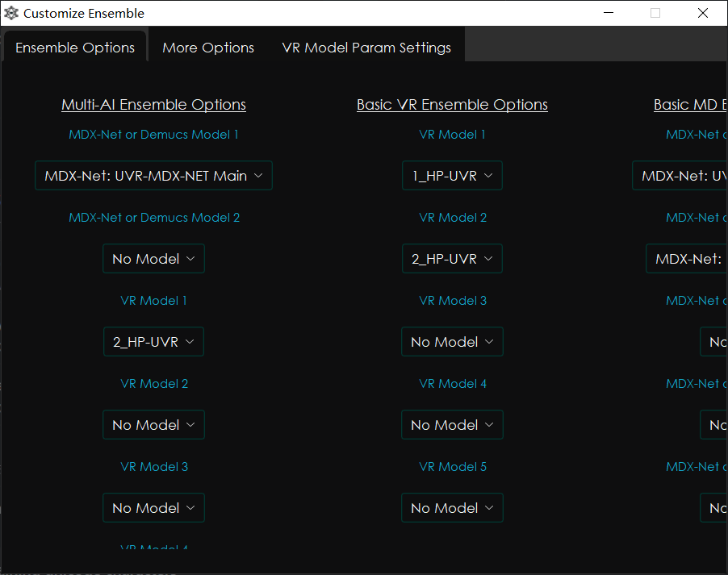Open VR Model 3 dropdown in Multi-AI column
This screenshot has height=575, width=728.
[153, 507]
